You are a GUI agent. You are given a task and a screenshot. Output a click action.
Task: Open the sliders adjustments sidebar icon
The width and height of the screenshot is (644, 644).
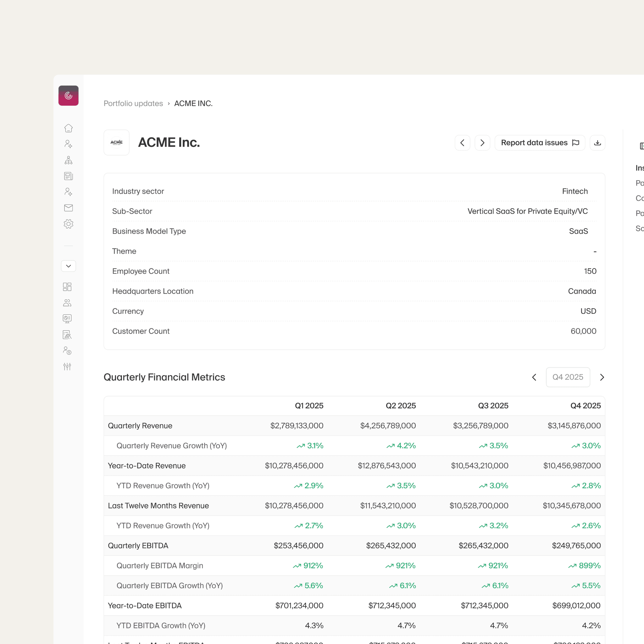coord(67,367)
